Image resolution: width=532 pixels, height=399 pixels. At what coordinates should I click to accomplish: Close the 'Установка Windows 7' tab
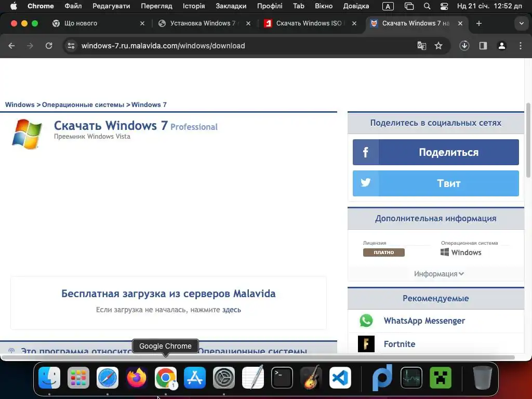point(248,23)
